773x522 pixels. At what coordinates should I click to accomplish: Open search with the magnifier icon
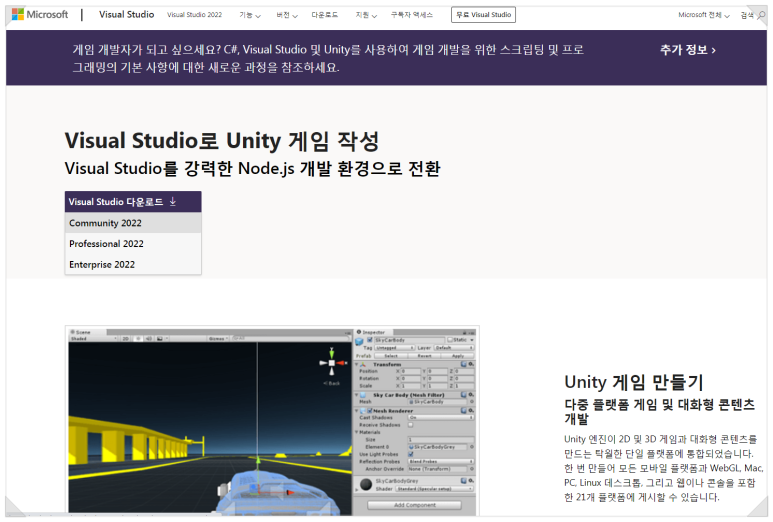[x=762, y=15]
